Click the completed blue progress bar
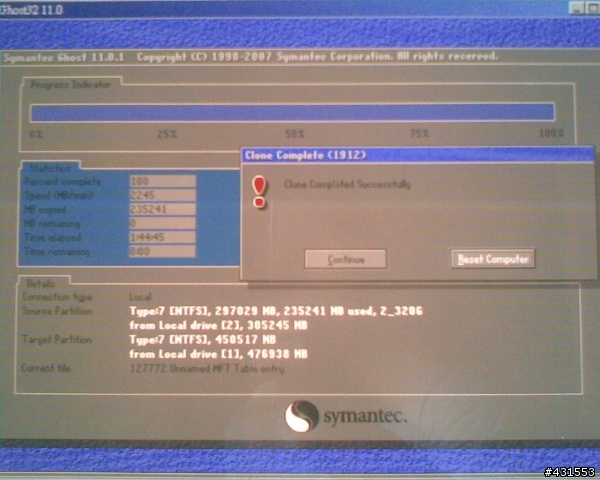This screenshot has width=600, height=480. point(292,113)
